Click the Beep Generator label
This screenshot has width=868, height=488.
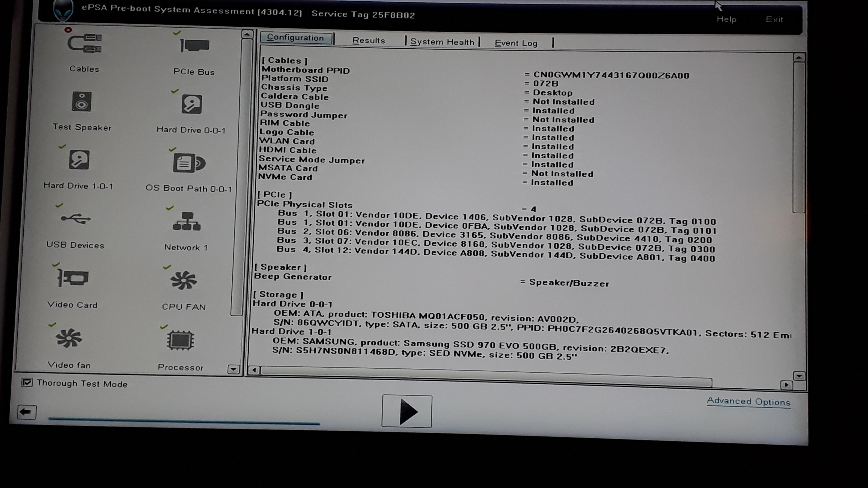point(293,276)
